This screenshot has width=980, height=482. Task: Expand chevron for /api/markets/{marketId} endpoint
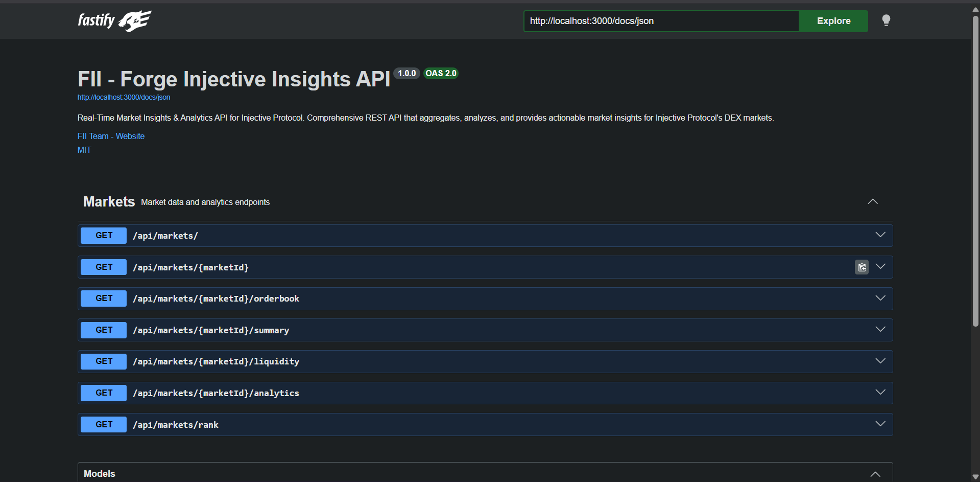(880, 267)
